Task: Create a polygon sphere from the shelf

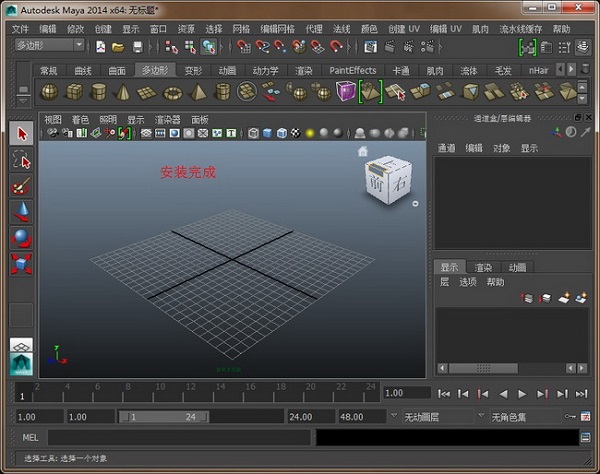Action: [48, 92]
